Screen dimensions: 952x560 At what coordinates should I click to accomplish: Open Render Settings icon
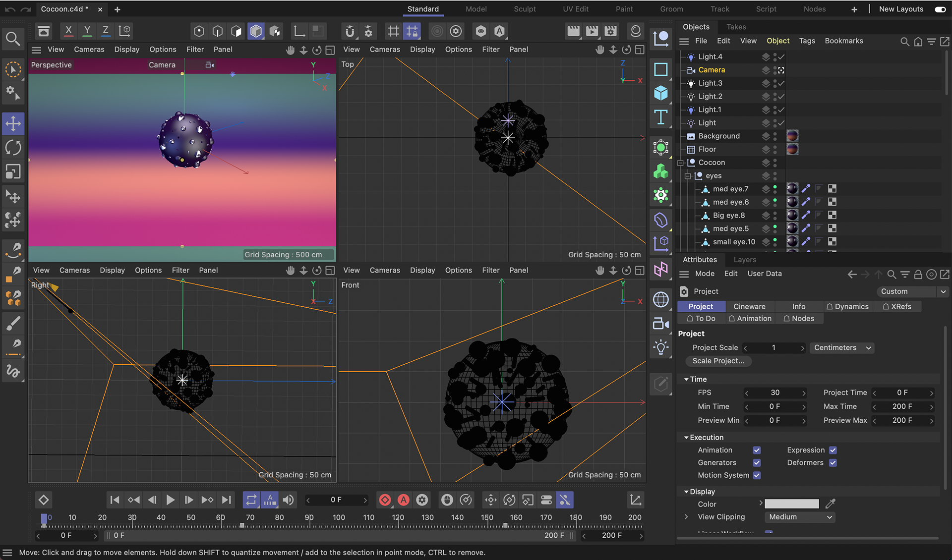point(611,31)
